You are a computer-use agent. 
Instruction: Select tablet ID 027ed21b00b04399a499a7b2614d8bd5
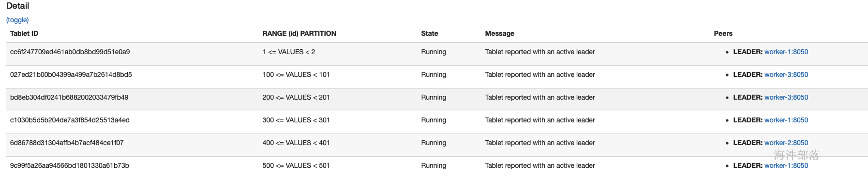point(71,74)
